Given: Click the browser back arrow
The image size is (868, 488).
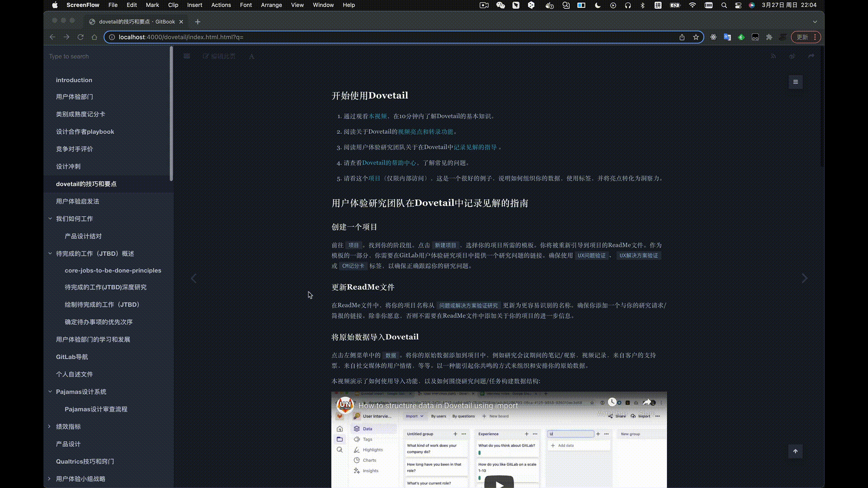Looking at the screenshot, I should [x=52, y=37].
